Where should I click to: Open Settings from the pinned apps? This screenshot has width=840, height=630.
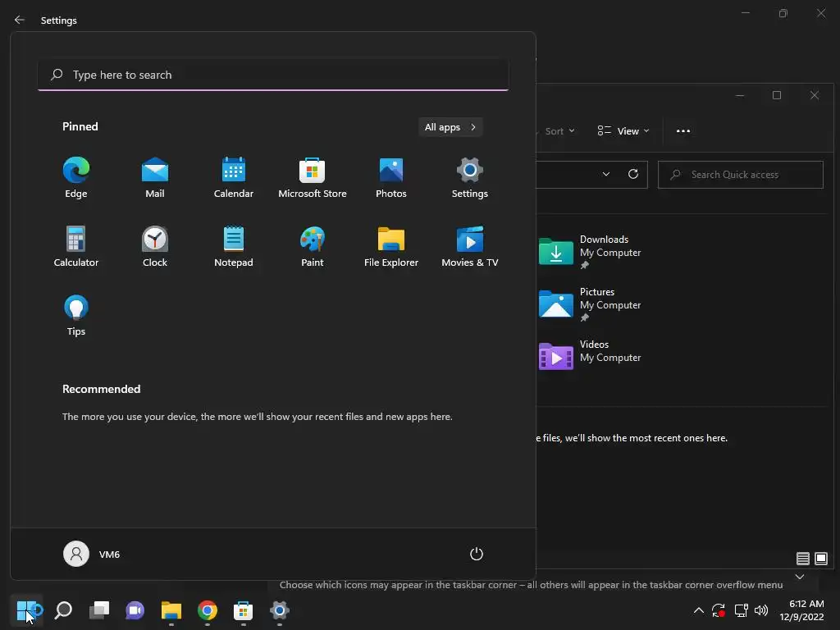[x=470, y=178]
